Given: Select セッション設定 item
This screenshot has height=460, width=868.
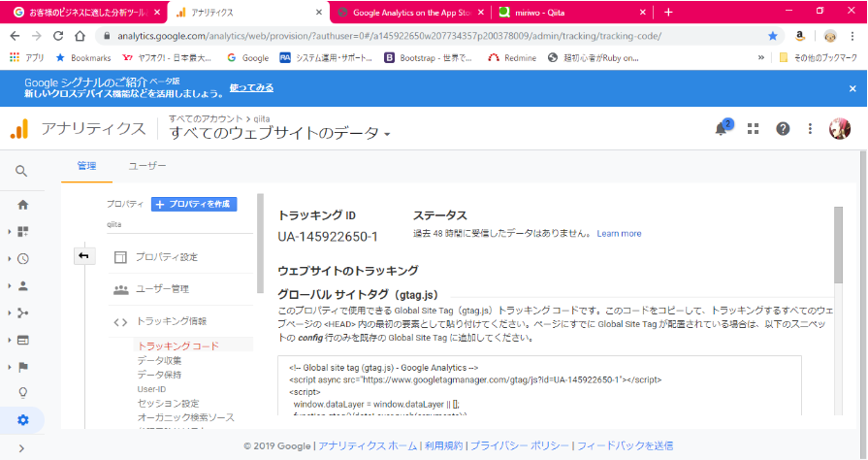Looking at the screenshot, I should (x=169, y=404).
